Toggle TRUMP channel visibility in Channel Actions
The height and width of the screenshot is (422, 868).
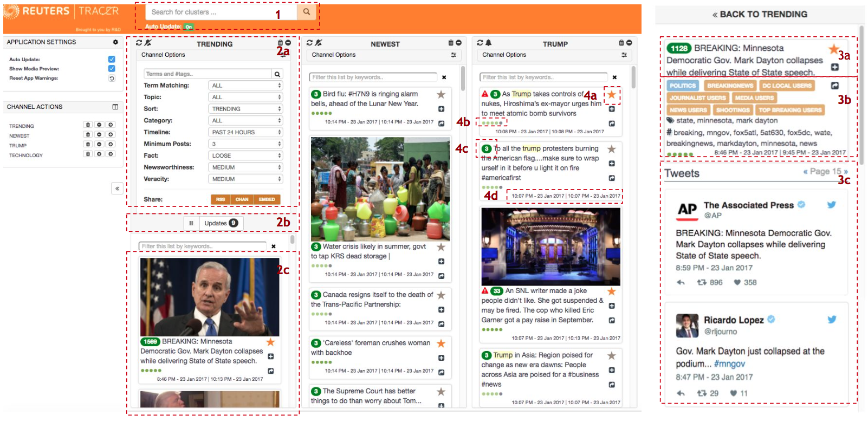tap(99, 145)
